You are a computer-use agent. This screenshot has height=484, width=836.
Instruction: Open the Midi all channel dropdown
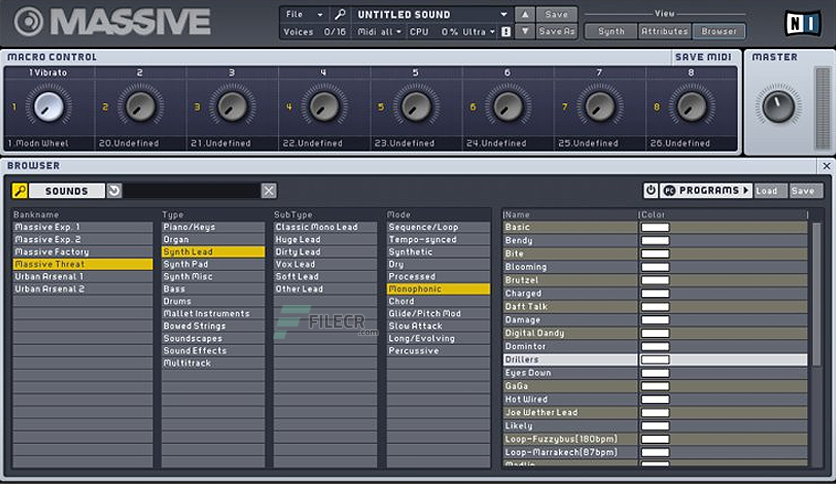click(x=379, y=32)
